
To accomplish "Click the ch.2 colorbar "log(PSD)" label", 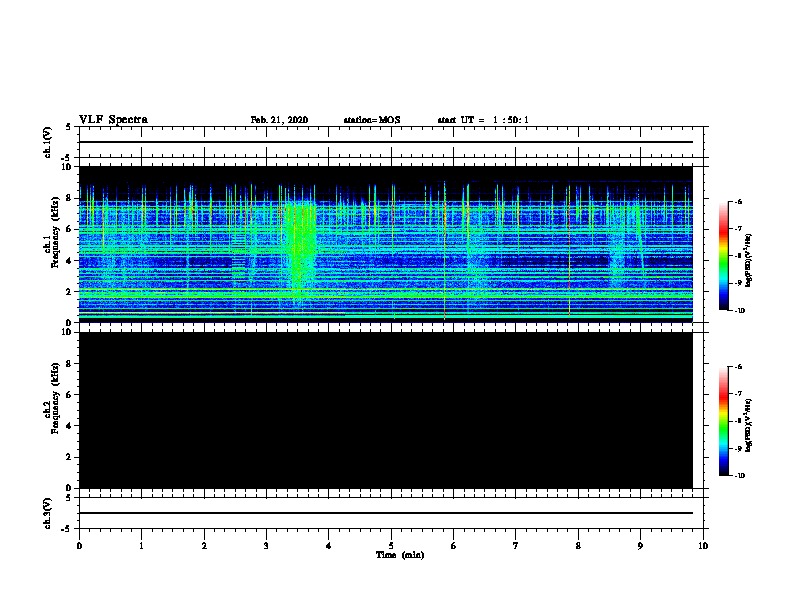I will tap(749, 426).
